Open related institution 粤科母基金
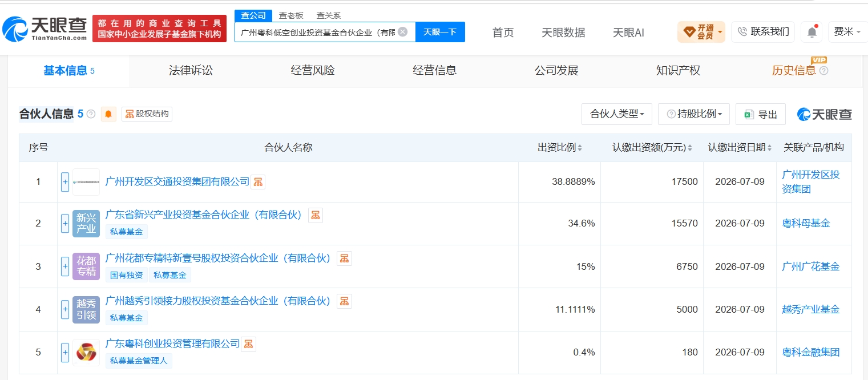The width and height of the screenshot is (868, 380). (806, 224)
